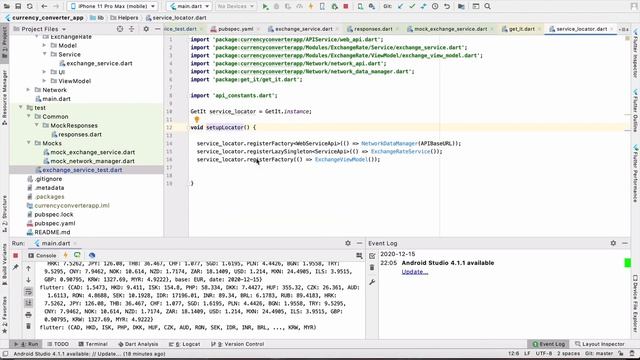Open Git history clock icon

tap(435, 7)
